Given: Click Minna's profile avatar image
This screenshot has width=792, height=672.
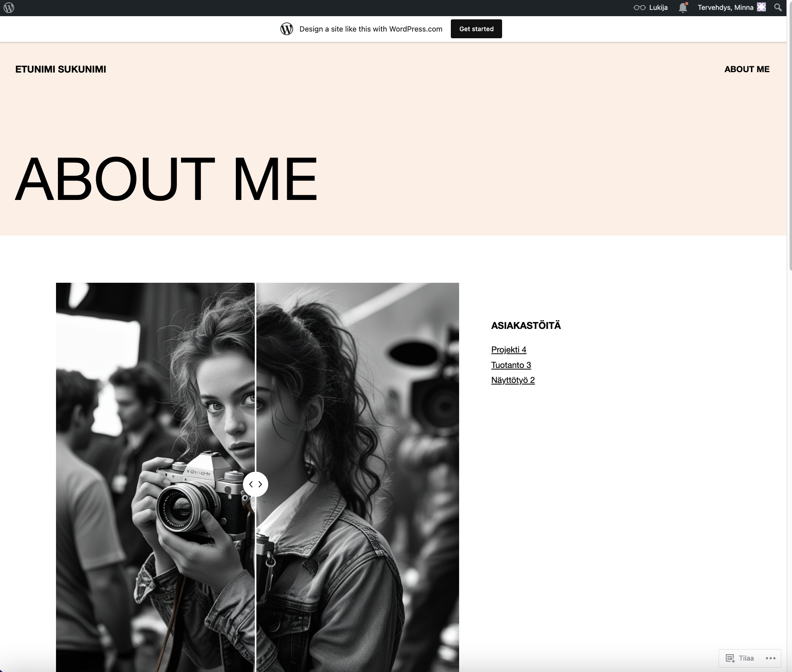Looking at the screenshot, I should tap(761, 7).
